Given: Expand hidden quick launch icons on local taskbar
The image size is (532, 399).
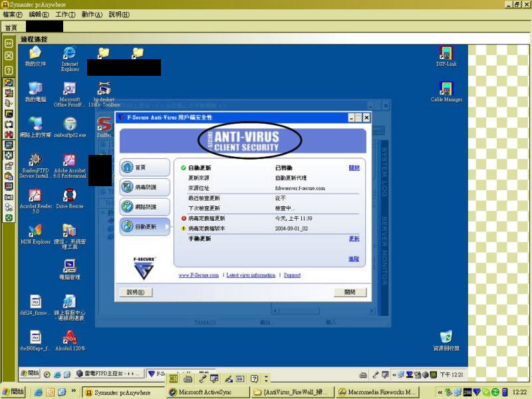Looking at the screenshot, I should click(73, 391).
